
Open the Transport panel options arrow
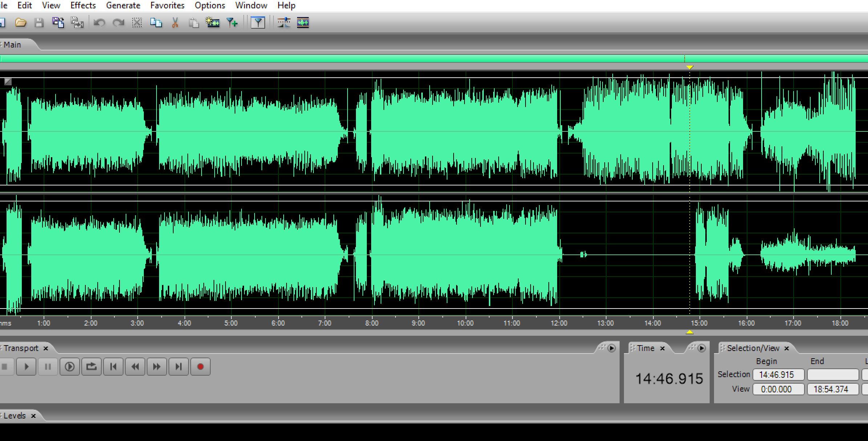click(612, 348)
